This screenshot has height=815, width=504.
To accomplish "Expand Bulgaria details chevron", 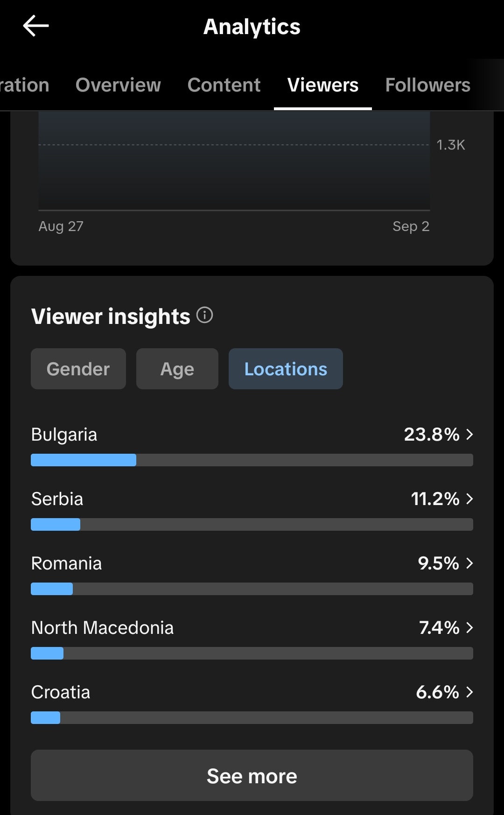I will (469, 435).
